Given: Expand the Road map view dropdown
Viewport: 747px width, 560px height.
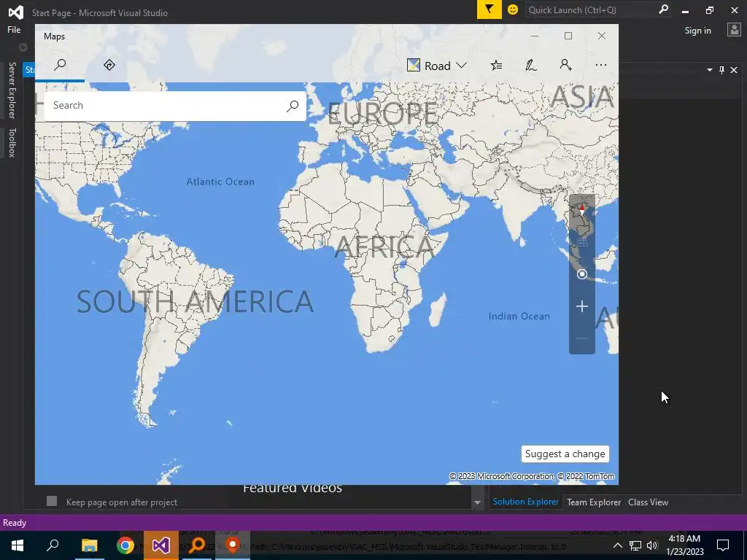Looking at the screenshot, I should click(436, 65).
